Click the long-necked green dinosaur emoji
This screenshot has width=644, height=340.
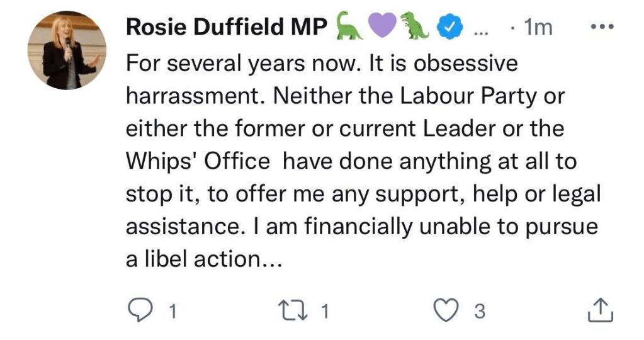coord(350,27)
